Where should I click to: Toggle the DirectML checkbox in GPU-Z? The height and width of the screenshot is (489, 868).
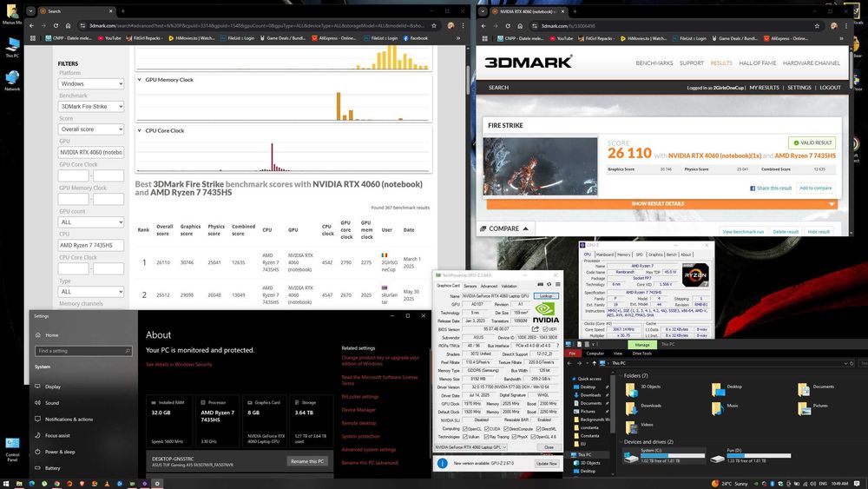tap(538, 429)
